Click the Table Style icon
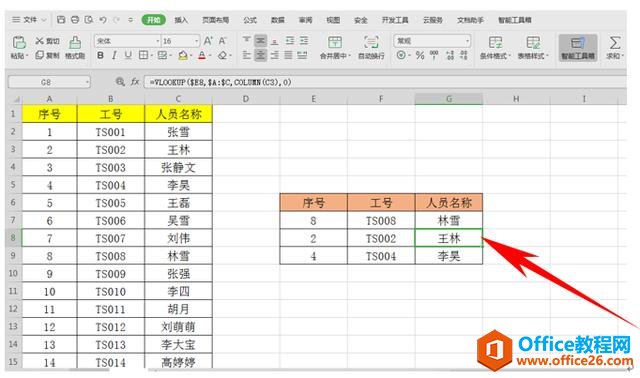This screenshot has height=378, width=640. coord(533,42)
